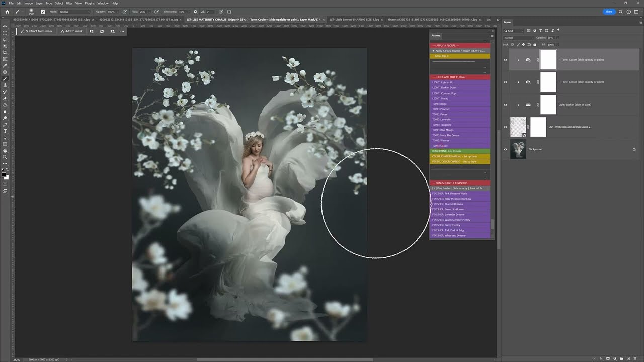Run the TONE: Warmer action
This screenshot has width=644, height=362.
tap(441, 141)
